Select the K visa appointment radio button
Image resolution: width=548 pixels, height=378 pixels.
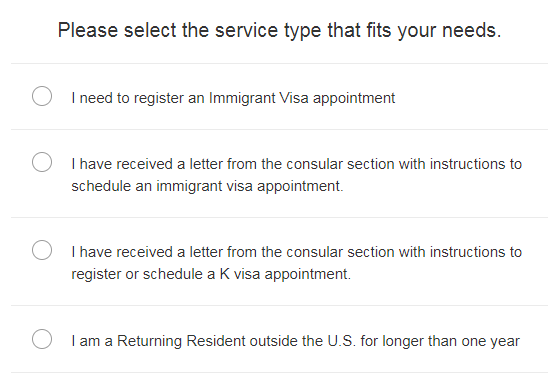42,250
